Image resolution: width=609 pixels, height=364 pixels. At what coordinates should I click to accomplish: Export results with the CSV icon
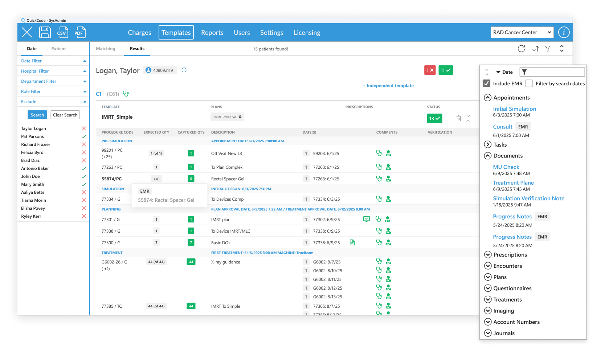tap(62, 32)
